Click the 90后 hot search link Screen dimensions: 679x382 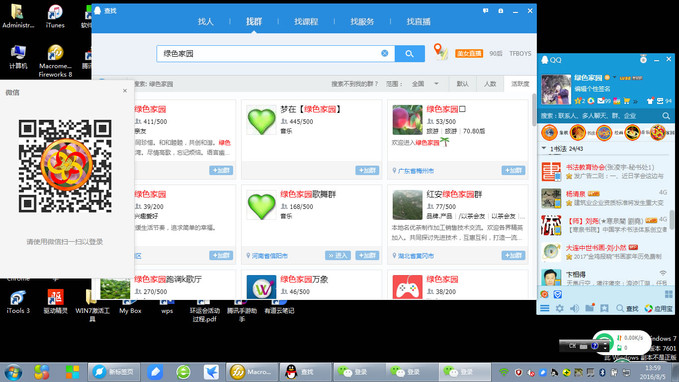496,53
